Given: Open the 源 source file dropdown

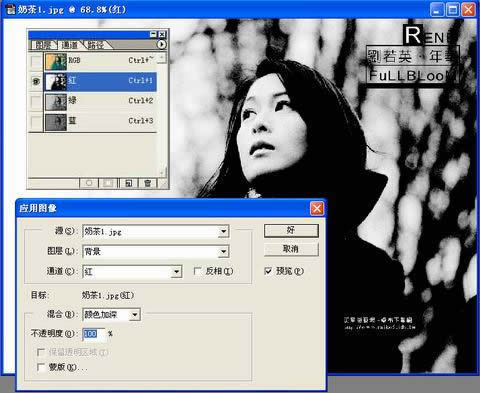Looking at the screenshot, I should click(x=224, y=231).
